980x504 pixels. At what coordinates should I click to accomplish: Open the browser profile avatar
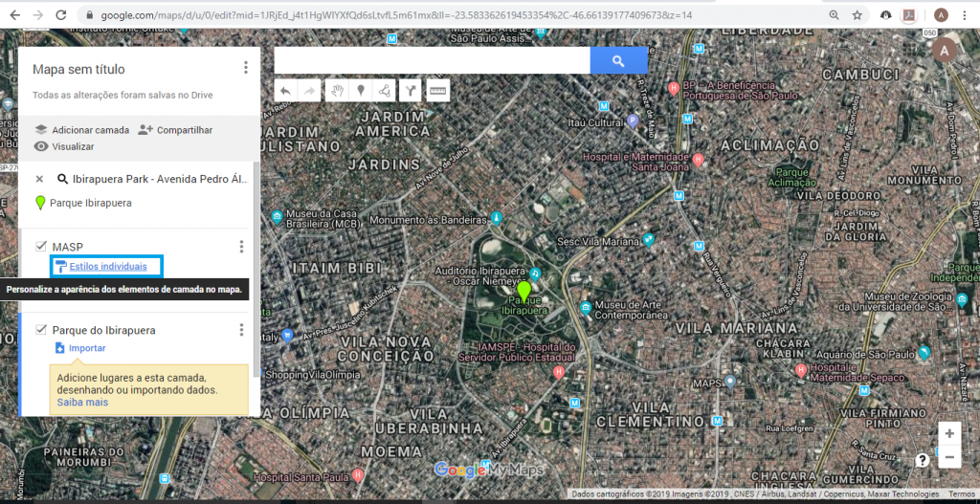(941, 15)
